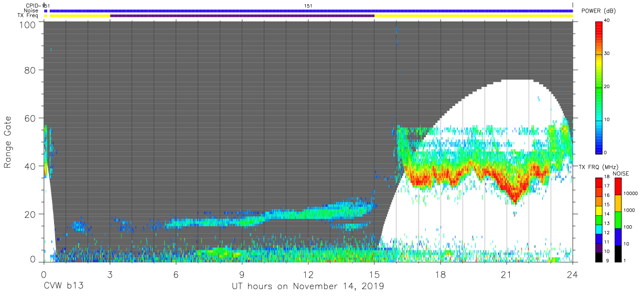Select the TX FRQ frequency color bar

click(599, 219)
